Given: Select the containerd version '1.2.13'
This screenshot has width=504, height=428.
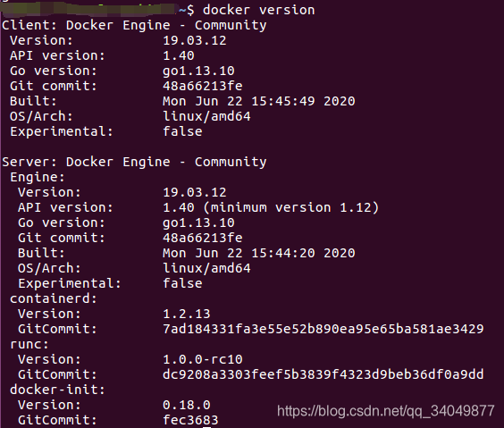Looking at the screenshot, I should click(187, 314).
